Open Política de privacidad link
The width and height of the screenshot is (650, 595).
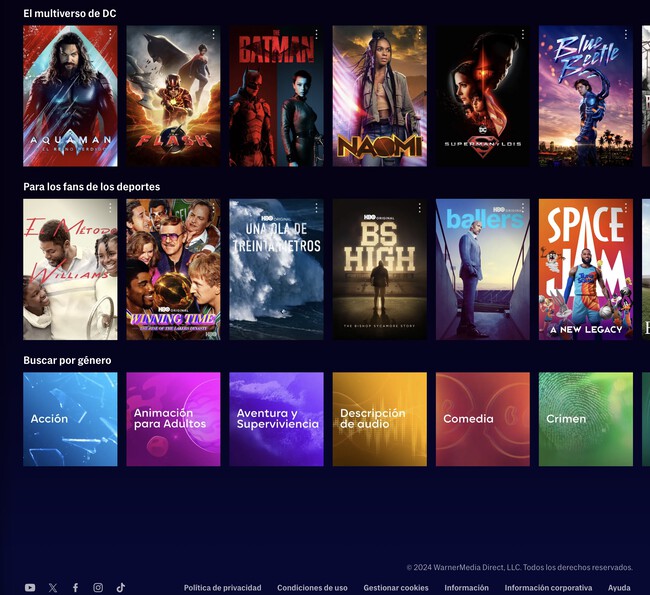[222, 588]
